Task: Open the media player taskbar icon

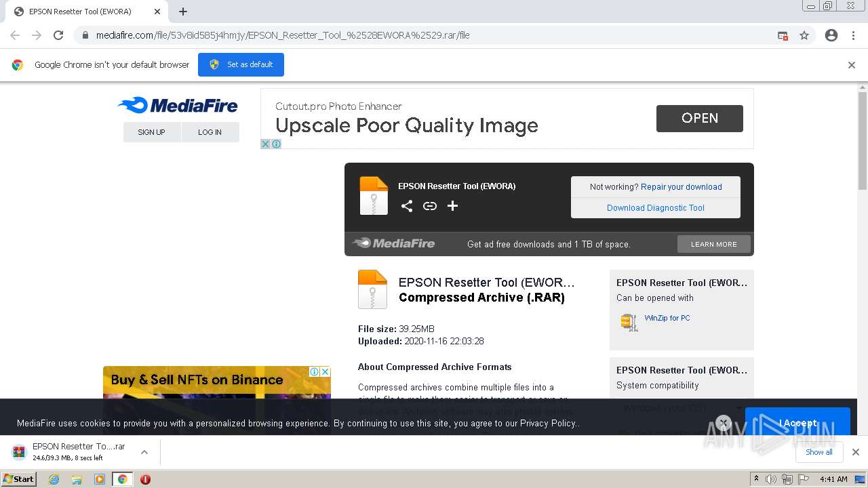Action: (x=100, y=479)
